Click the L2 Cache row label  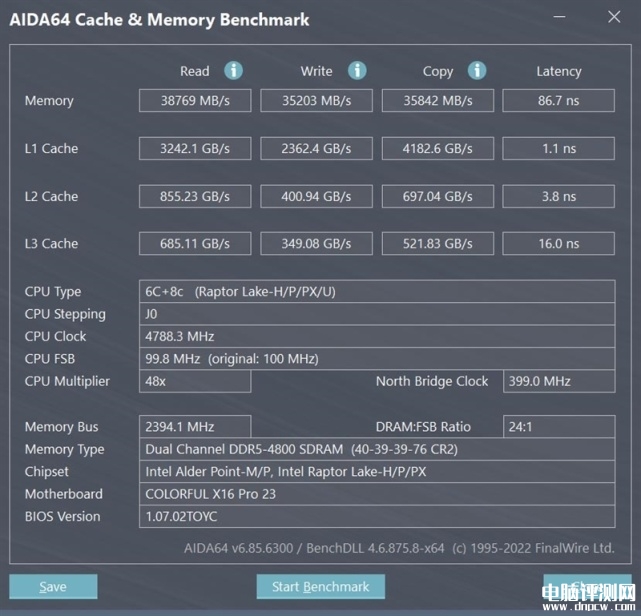(51, 196)
